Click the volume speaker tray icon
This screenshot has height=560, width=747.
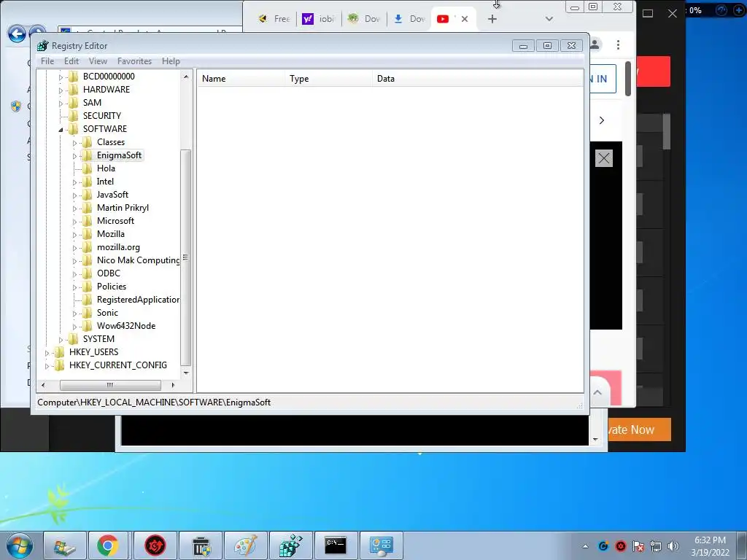click(673, 546)
